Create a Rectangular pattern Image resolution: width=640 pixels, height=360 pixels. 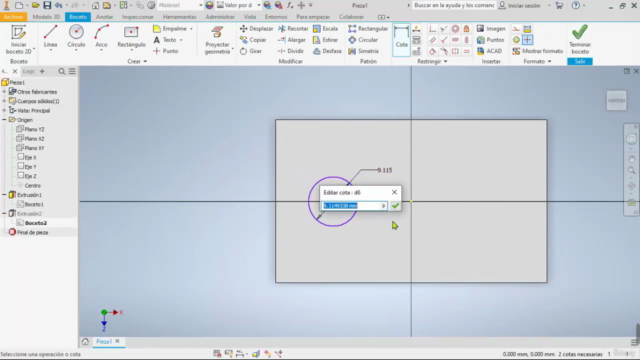coord(368,29)
